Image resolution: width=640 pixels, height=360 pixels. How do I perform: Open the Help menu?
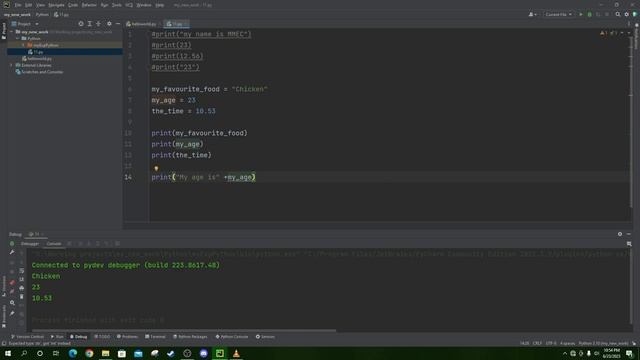[160, 5]
